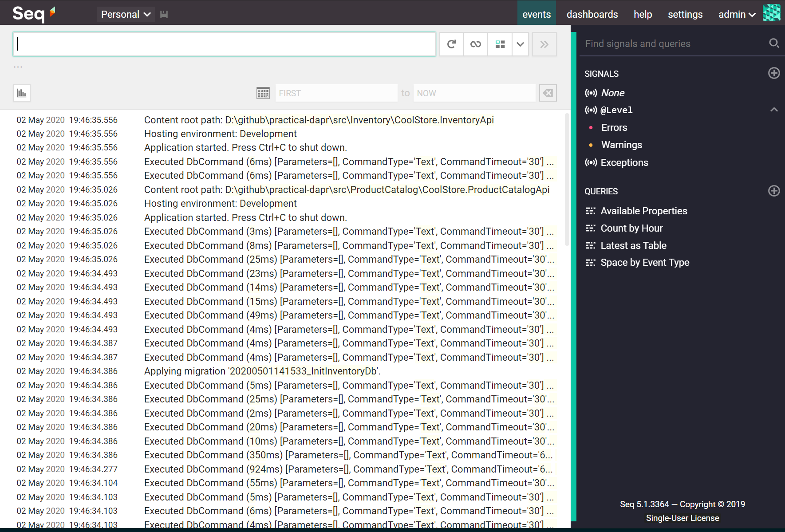Screen dimensions: 785x532
Task: Go to settings
Action: 685,14
